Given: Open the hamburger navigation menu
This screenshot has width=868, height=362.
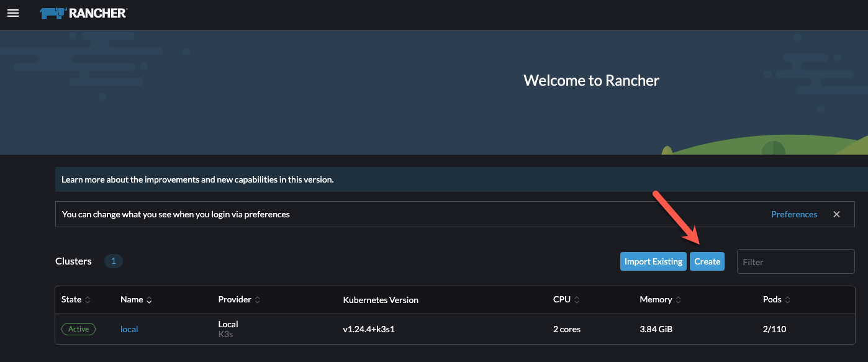Looking at the screenshot, I should coord(13,13).
